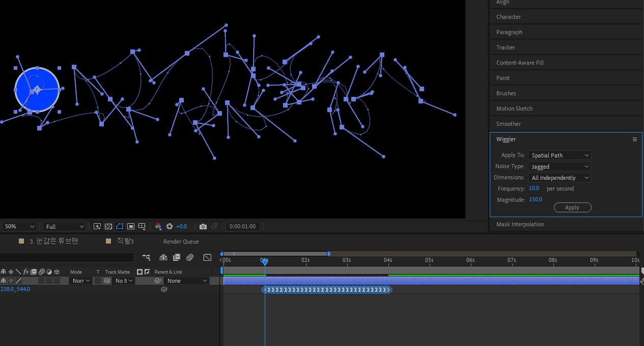Toggle the Transparency Grid icon
The height and width of the screenshot is (346, 644).
click(x=108, y=226)
